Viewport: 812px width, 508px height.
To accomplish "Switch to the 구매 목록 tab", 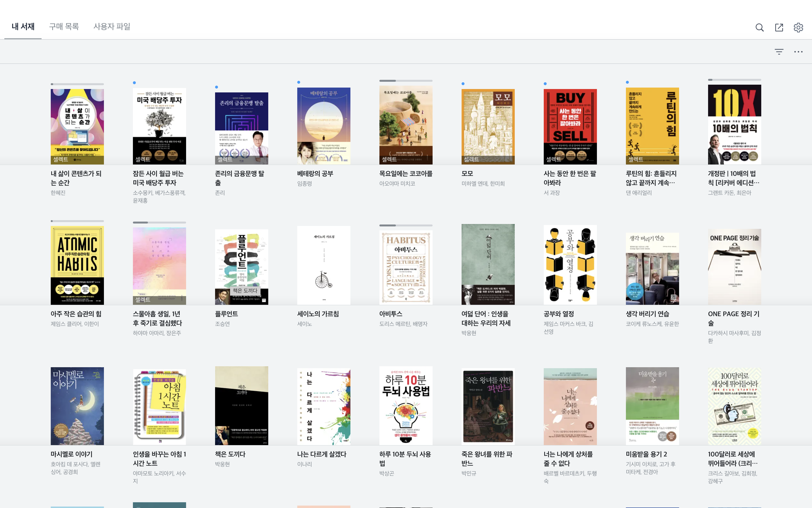I will pos(64,27).
